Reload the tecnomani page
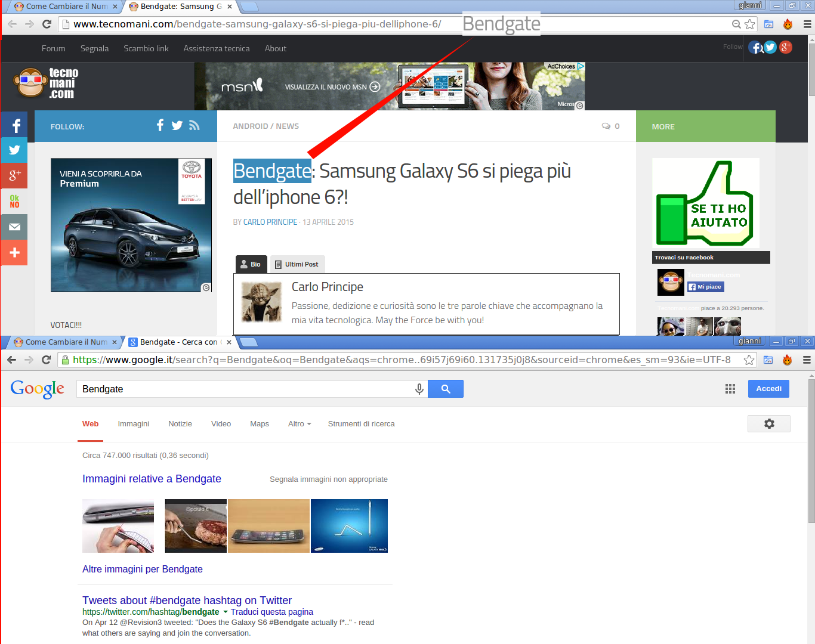Screen dimensions: 815x644 point(47,24)
